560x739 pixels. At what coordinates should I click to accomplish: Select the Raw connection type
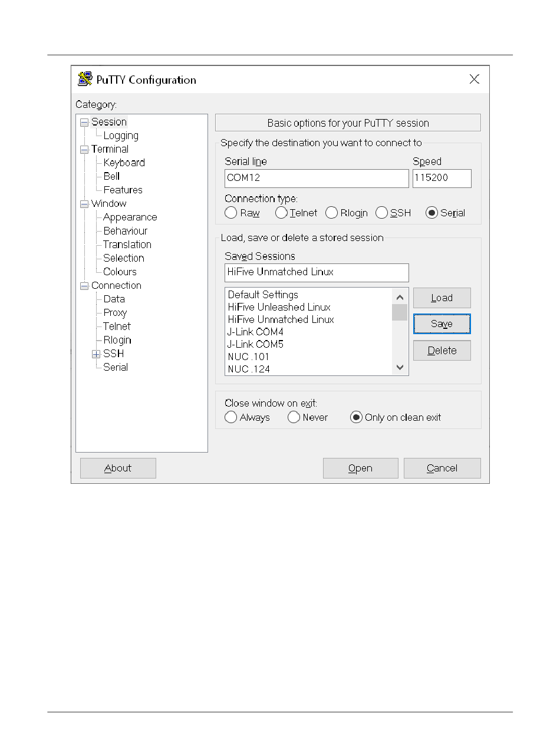231,213
